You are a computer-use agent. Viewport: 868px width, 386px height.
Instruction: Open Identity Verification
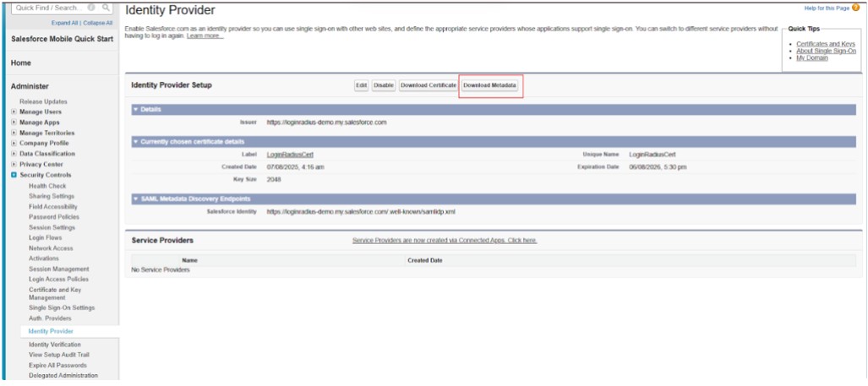tap(55, 345)
